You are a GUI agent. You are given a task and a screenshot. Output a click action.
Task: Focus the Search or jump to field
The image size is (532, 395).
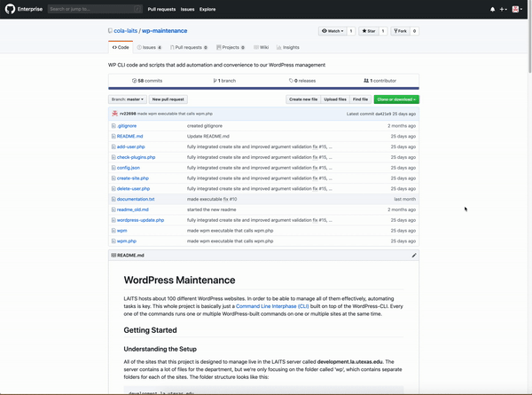(95, 9)
